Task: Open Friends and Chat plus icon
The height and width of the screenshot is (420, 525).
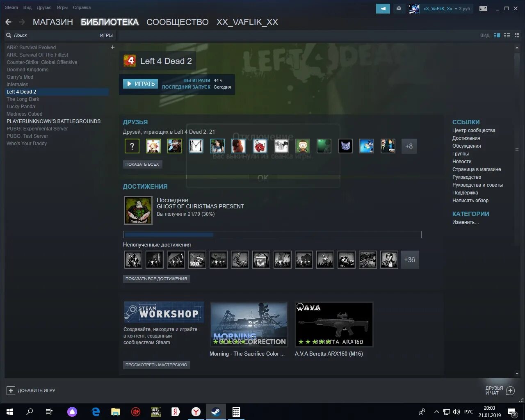Action: (510, 390)
